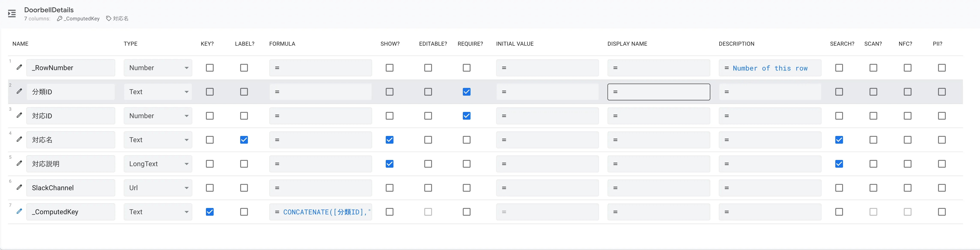The height and width of the screenshot is (250, 980).
Task: Click edit pencil for _RowNumber column
Action: tap(19, 67)
